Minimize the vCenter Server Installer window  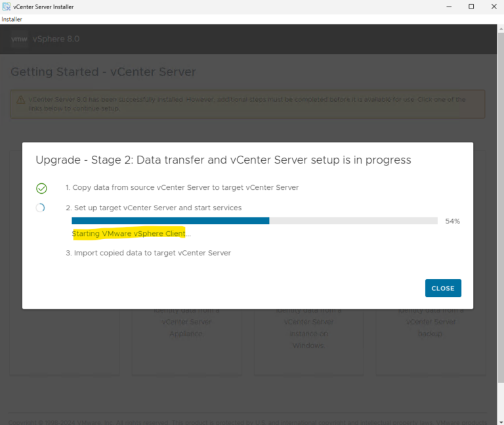coord(449,7)
